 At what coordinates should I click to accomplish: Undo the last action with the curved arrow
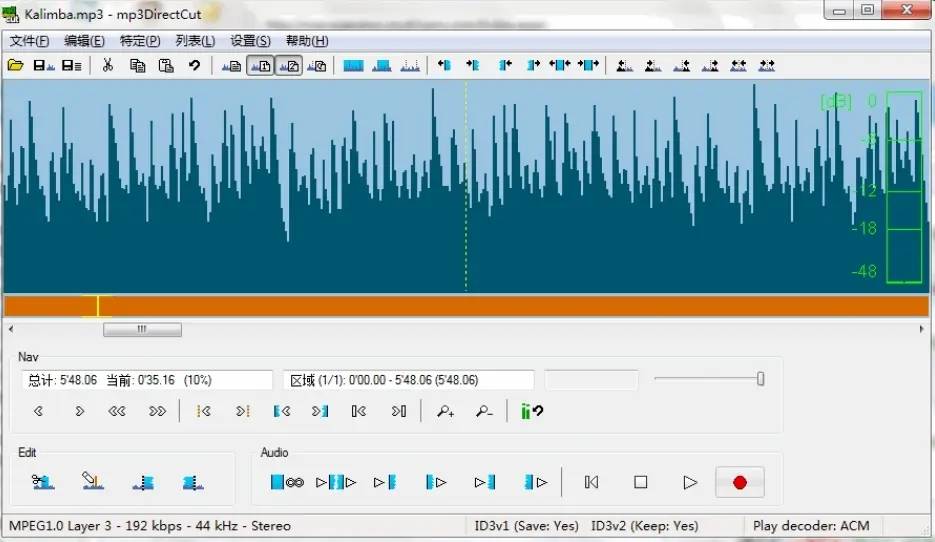tap(194, 65)
